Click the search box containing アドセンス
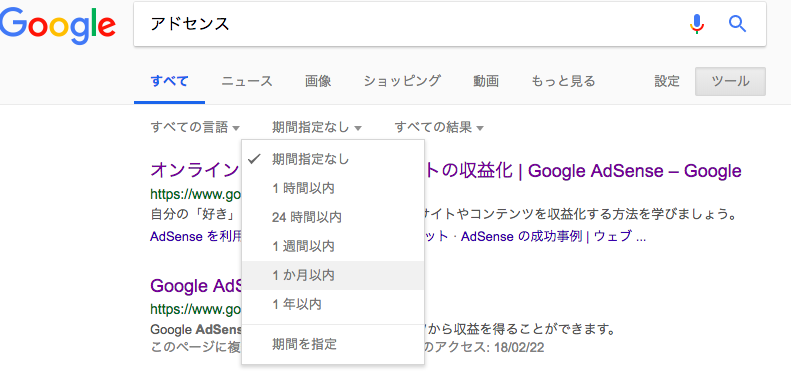The image size is (791, 377). point(449,24)
